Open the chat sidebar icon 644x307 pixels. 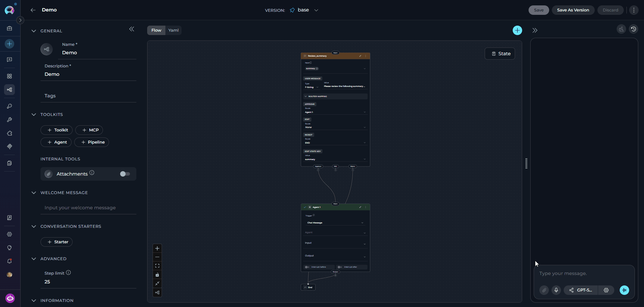pyautogui.click(x=9, y=60)
